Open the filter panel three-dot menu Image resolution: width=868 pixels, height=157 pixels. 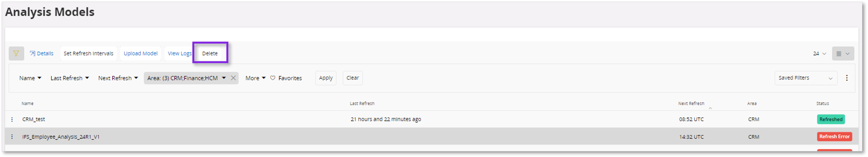coord(846,78)
